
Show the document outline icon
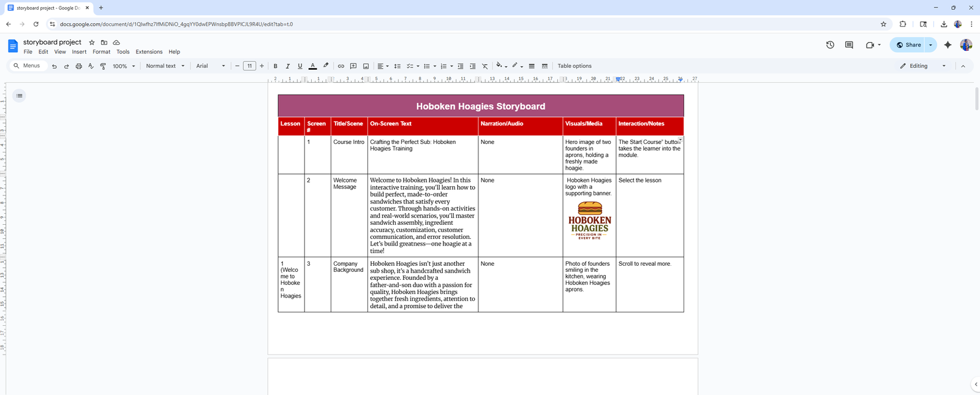point(20,96)
